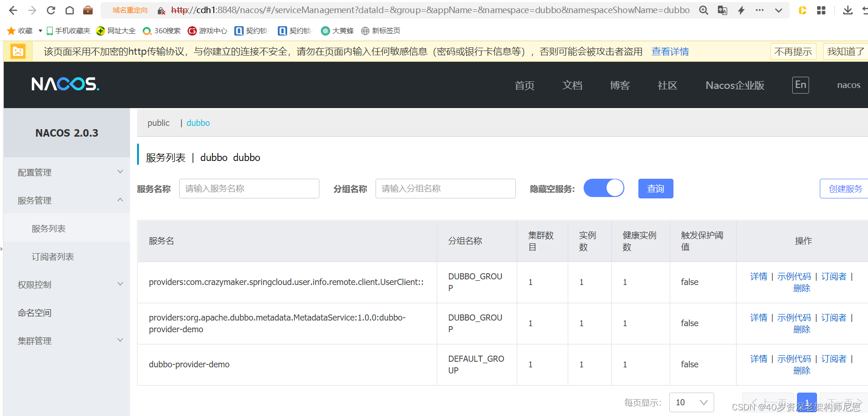Click the browser back arrow
This screenshot has height=416, width=868.
13,10
